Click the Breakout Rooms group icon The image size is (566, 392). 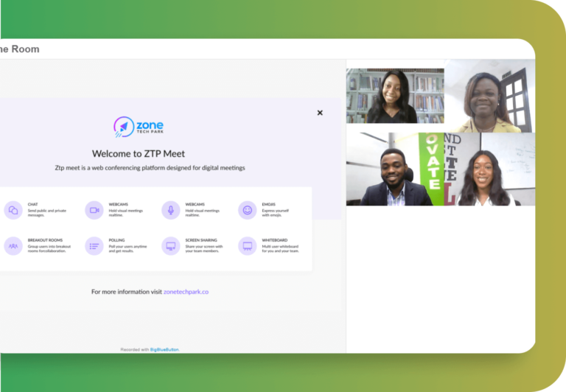click(x=13, y=246)
